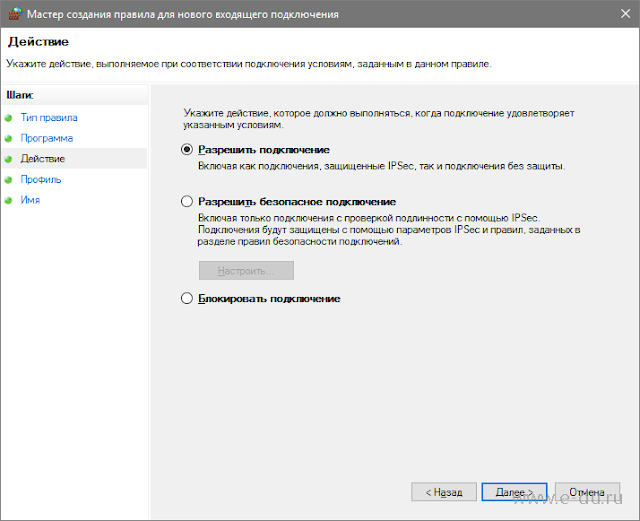The height and width of the screenshot is (521, 640).
Task: Open the "Профиль" step
Action: tap(41, 180)
